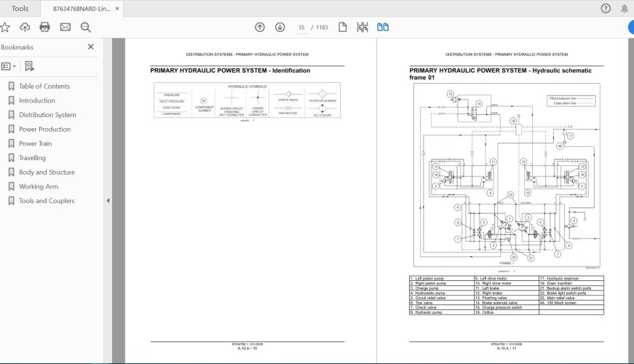The width and height of the screenshot is (634, 364).
Task: Jump to the Distribution System bookmark
Action: click(x=47, y=115)
